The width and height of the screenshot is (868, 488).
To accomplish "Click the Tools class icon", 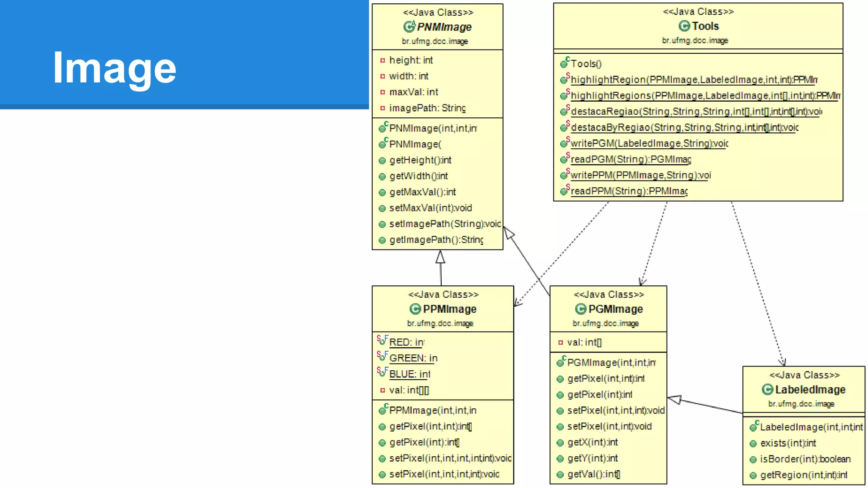I will 684,26.
